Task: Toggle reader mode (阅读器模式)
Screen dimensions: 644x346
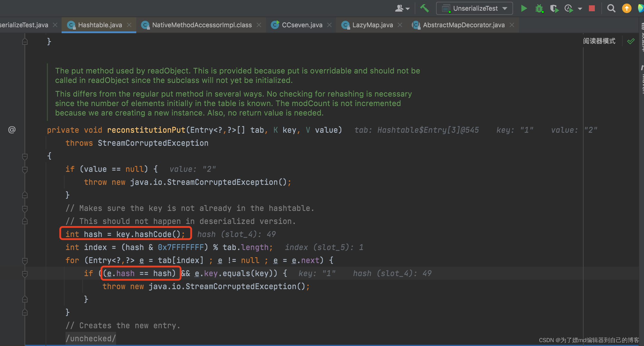Action: pos(599,41)
